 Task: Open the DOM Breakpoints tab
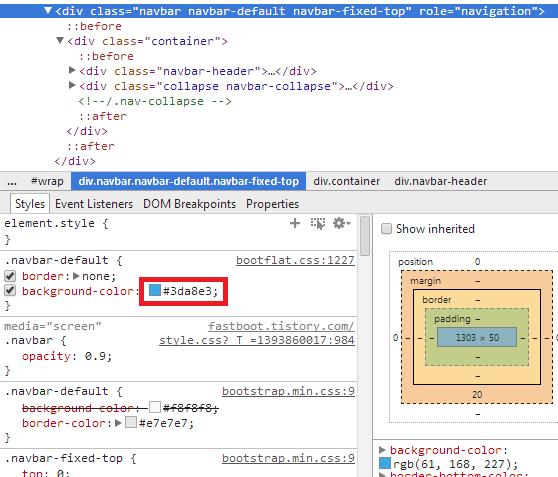[x=189, y=204]
